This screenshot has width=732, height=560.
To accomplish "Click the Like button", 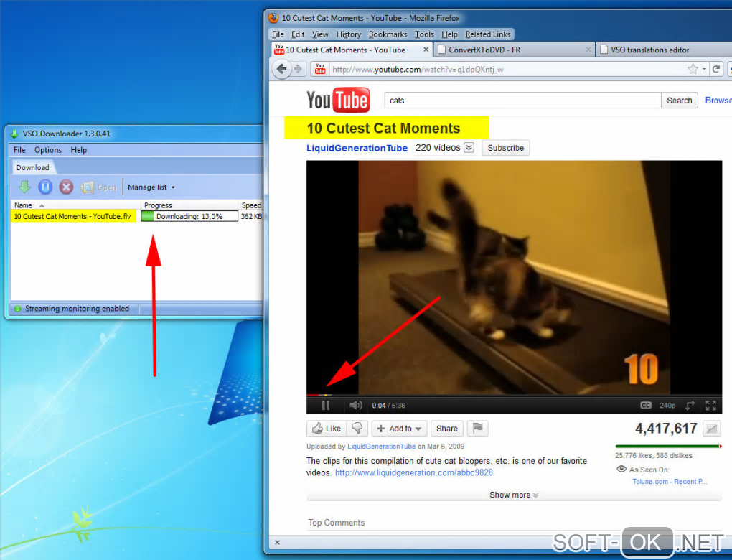I will click(x=327, y=429).
